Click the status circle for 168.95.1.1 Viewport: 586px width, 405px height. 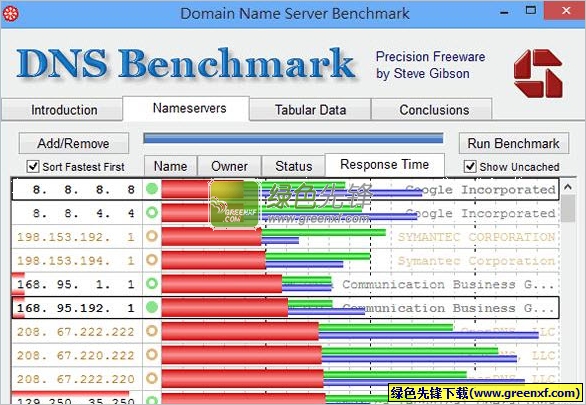(152, 284)
